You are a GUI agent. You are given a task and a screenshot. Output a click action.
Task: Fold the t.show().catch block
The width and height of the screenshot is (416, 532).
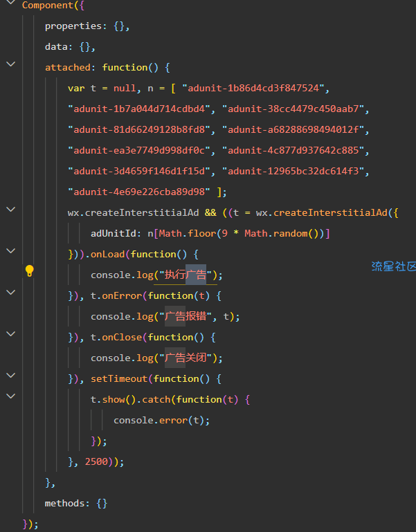click(11, 396)
